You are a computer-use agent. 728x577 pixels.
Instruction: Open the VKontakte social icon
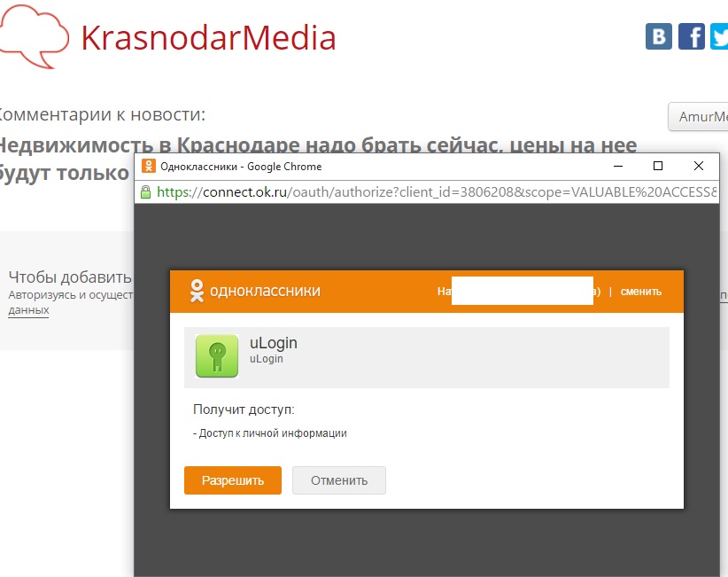(x=658, y=36)
